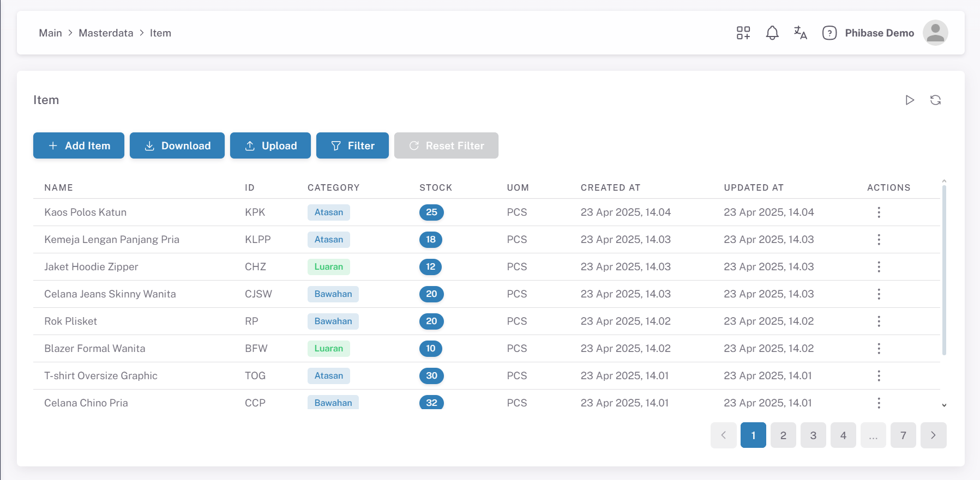Screen dimensions: 980x480
Task: Refresh the Item table
Action: (935, 100)
